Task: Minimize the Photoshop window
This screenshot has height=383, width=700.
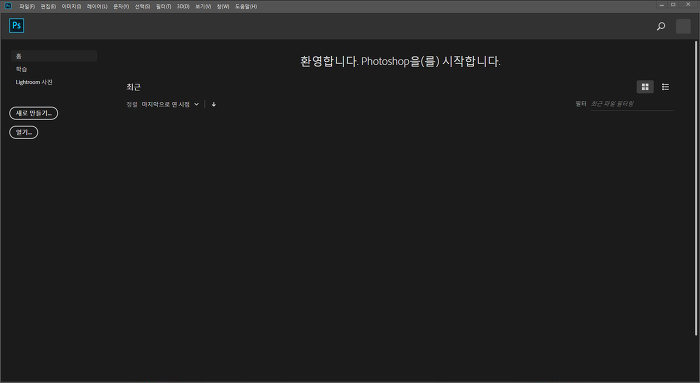Action: [x=662, y=5]
